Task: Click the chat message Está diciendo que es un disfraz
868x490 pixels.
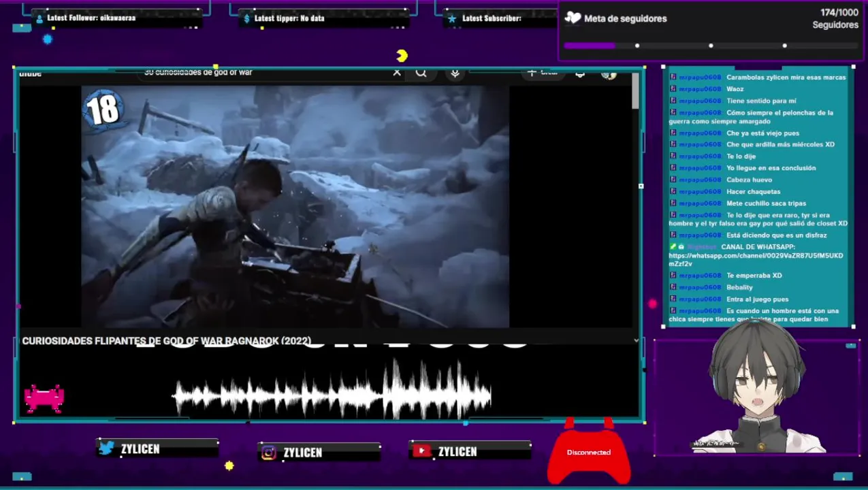Action: (x=776, y=235)
